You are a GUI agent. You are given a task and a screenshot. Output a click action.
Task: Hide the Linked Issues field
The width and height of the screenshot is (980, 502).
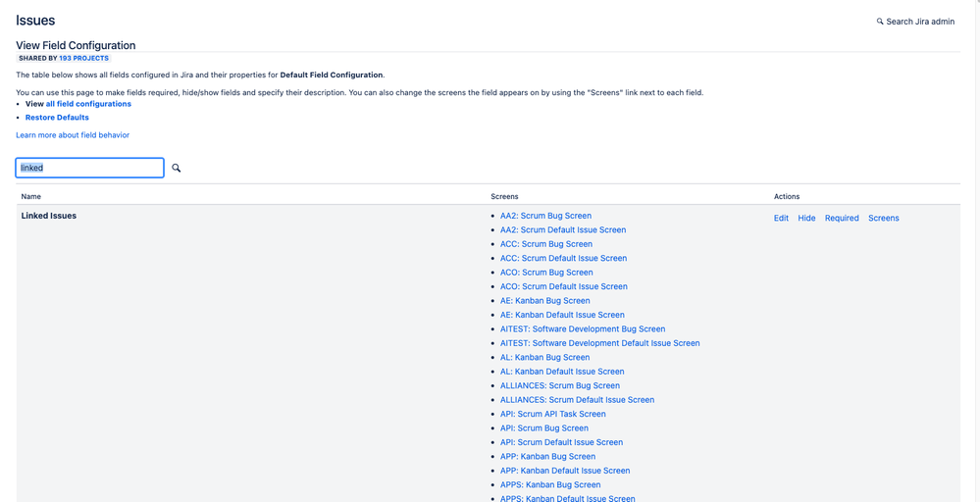pos(807,218)
